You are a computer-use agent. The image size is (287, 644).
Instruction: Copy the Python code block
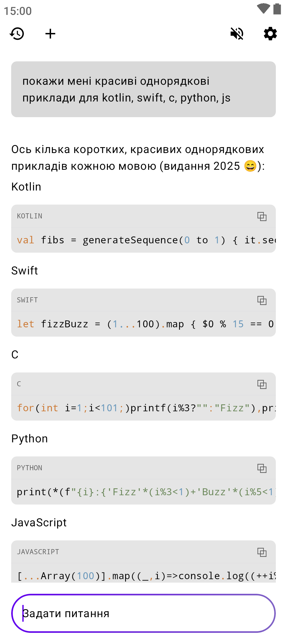pos(262,468)
